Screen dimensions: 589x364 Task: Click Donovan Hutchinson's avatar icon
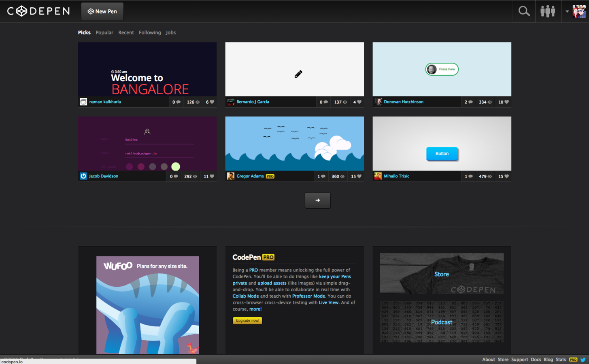tap(378, 102)
